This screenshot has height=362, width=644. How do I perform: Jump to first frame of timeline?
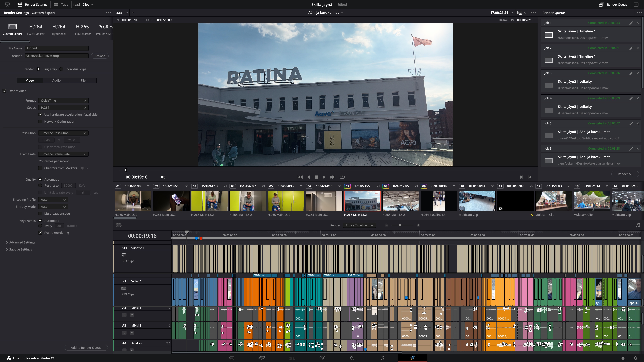pos(300,177)
